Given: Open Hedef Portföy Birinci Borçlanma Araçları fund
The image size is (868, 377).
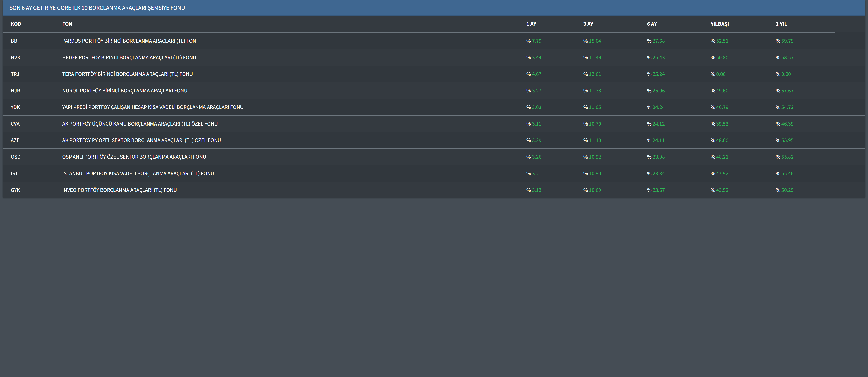Looking at the screenshot, I should point(129,58).
